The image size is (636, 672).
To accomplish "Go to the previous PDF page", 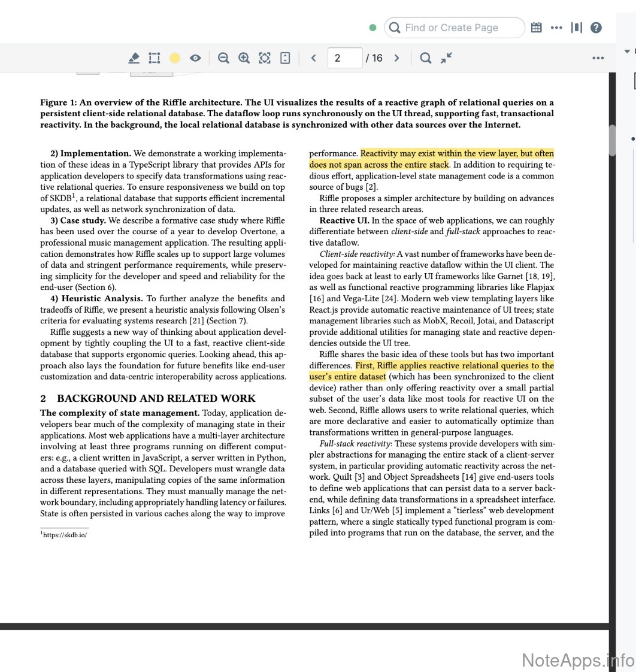I will point(313,58).
